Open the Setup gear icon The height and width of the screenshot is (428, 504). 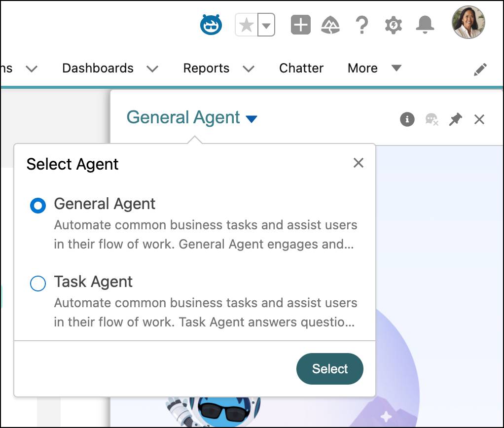tap(394, 25)
